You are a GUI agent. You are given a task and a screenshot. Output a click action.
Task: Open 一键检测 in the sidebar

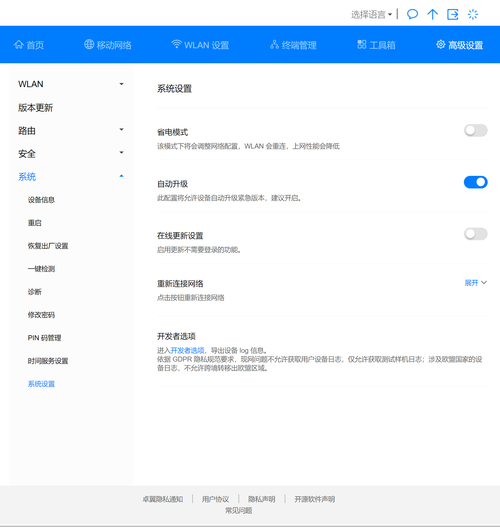click(41, 269)
